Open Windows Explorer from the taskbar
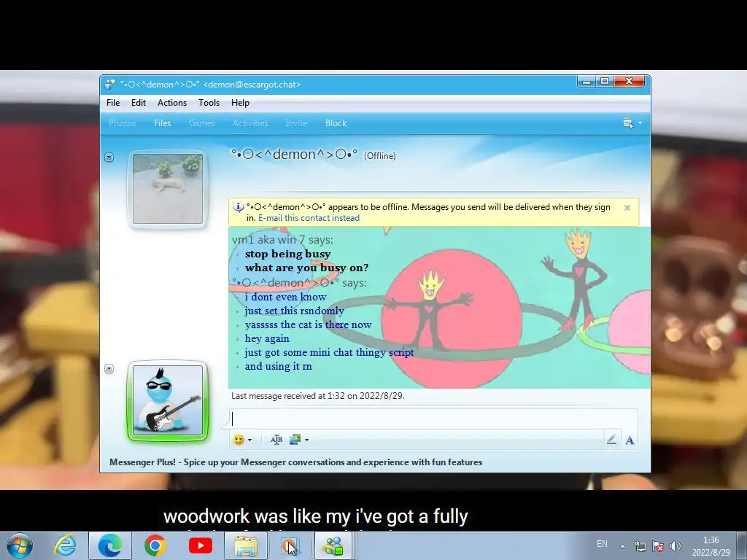 246,545
